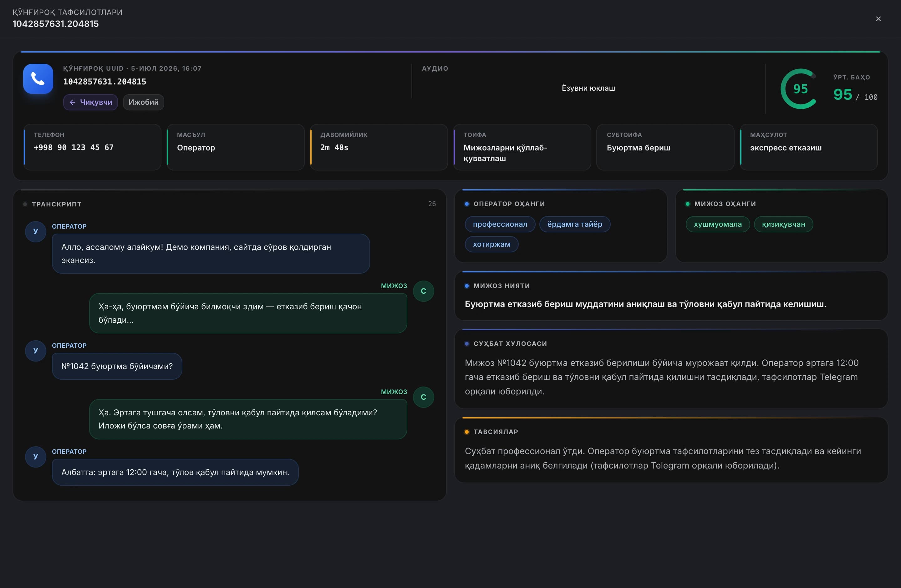Click the 95 / 100 average score text
Screen dimensions: 901x588
855,94
